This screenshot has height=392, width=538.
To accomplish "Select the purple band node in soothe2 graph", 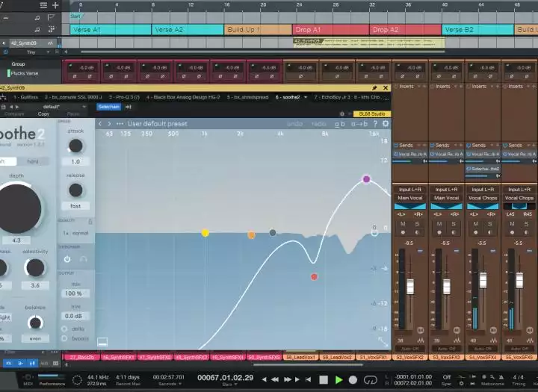I will (x=366, y=179).
